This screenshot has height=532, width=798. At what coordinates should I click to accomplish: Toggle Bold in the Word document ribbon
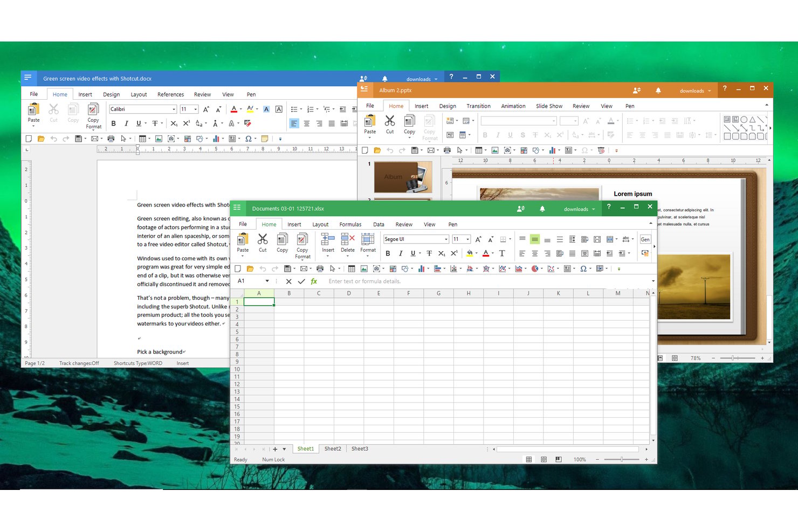(113, 123)
